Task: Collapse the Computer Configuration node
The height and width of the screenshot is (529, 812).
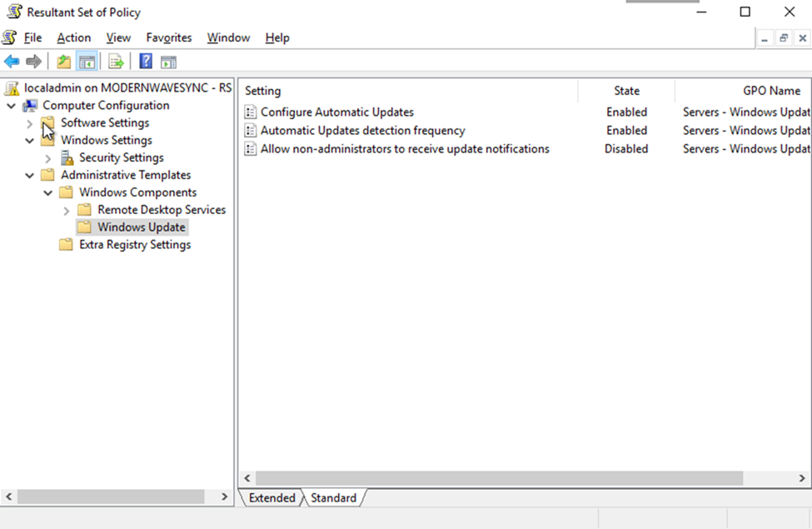Action: [x=12, y=106]
